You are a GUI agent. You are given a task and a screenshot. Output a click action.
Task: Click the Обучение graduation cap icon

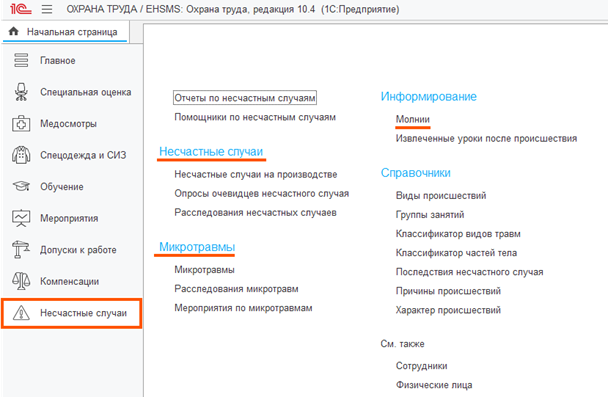pyautogui.click(x=21, y=186)
